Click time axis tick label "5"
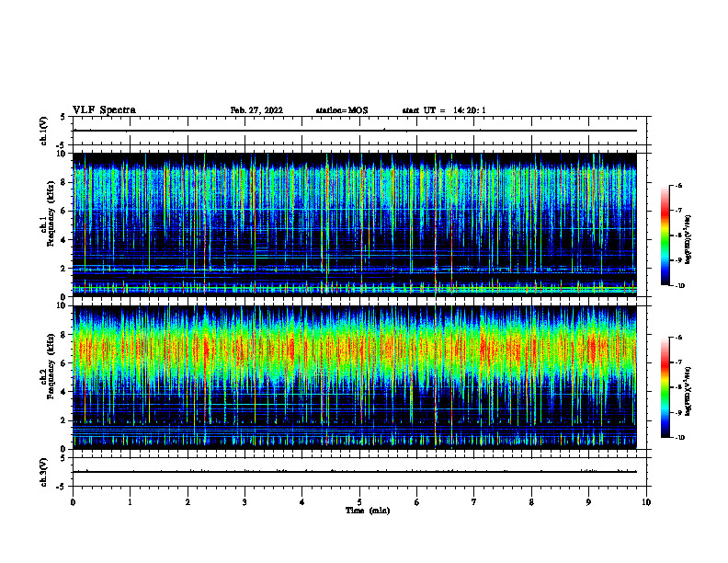The image size is (728, 563). (x=359, y=502)
